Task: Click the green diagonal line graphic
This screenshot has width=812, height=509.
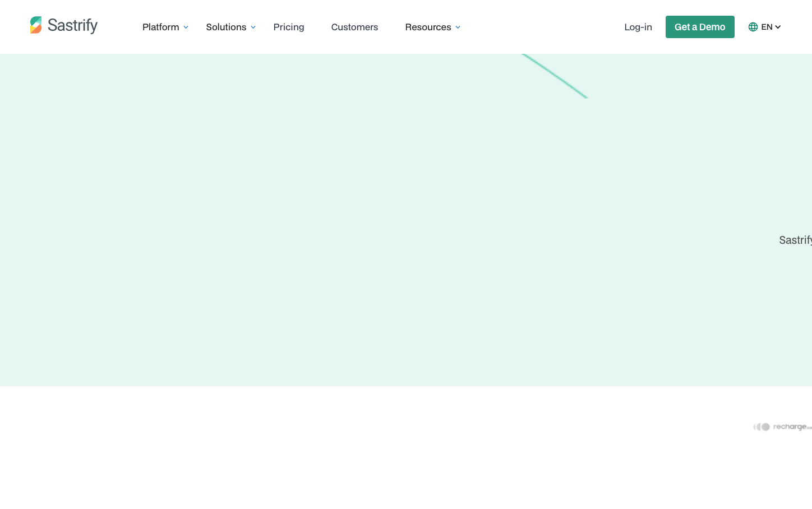Action: point(555,76)
